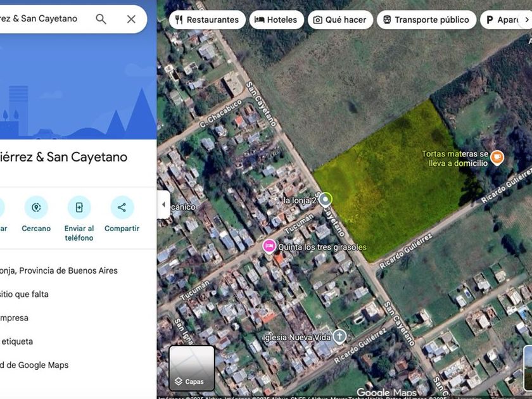This screenshot has height=399, width=532.
Task: Click the Enviar al teléfono icon
Action: point(79,207)
